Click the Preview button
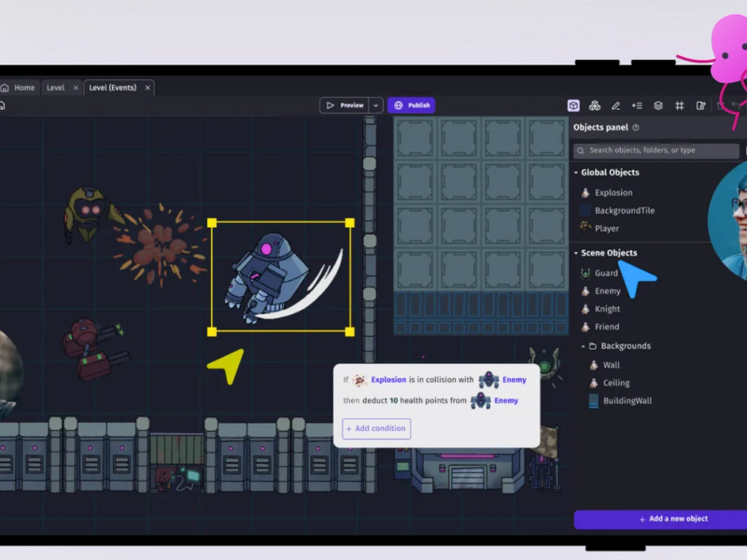This screenshot has height=560, width=747. tap(345, 105)
